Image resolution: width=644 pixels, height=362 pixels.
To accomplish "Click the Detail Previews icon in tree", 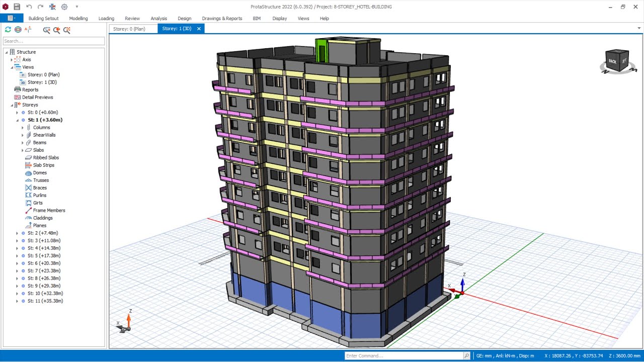I will 18,97.
